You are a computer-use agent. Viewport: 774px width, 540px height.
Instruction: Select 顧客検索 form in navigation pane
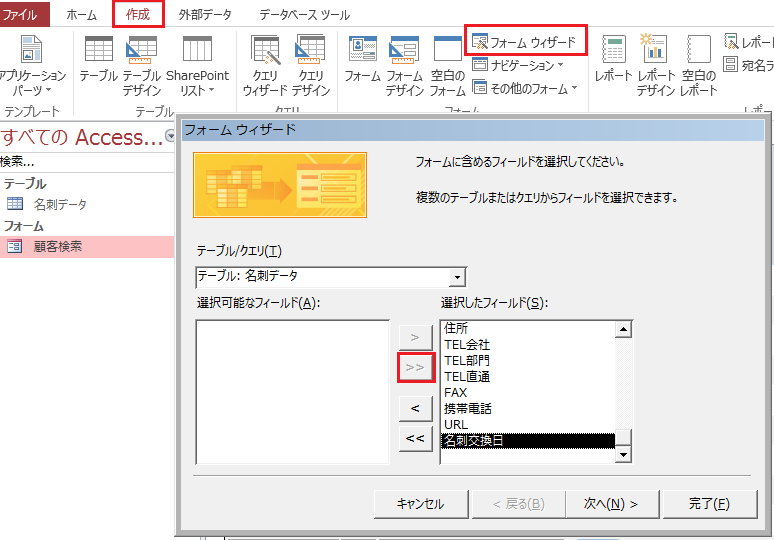pyautogui.click(x=58, y=247)
